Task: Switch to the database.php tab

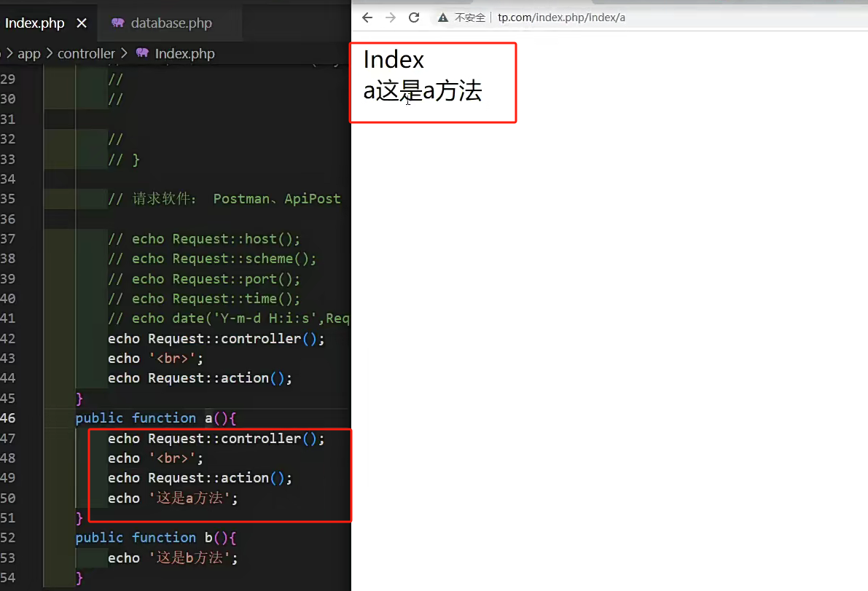Action: pyautogui.click(x=169, y=23)
